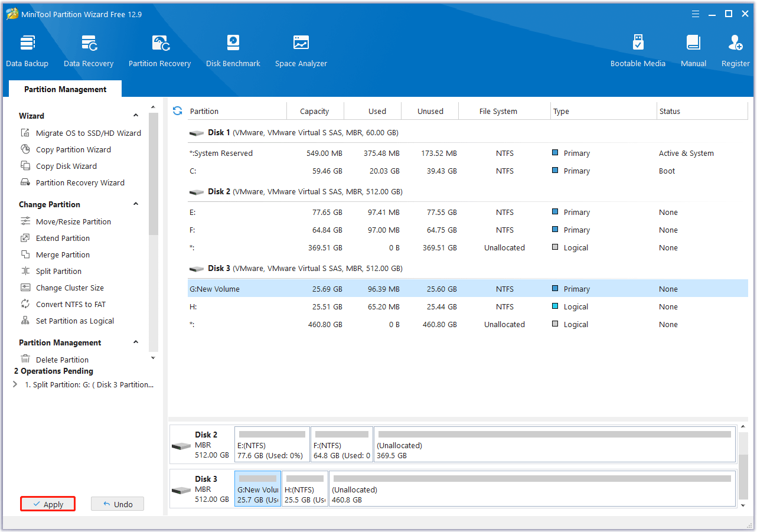This screenshot has height=532, width=757.
Task: Select H:(NTFS) block in disk map
Action: (305, 489)
